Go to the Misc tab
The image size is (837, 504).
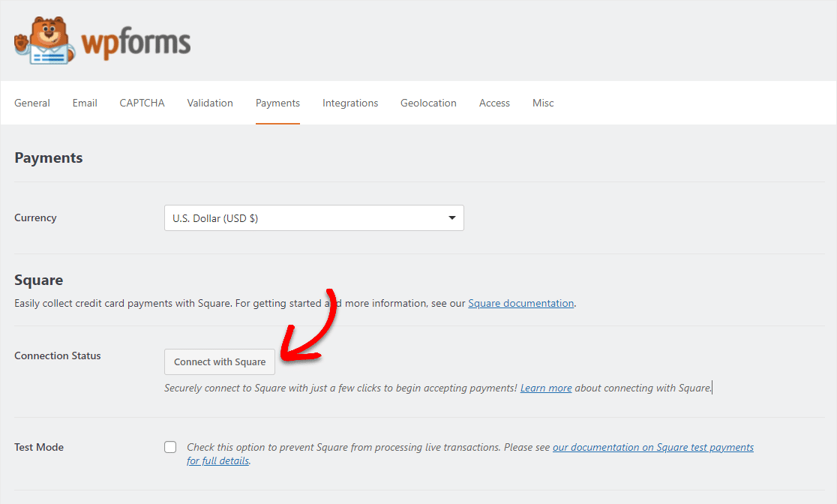[543, 103]
